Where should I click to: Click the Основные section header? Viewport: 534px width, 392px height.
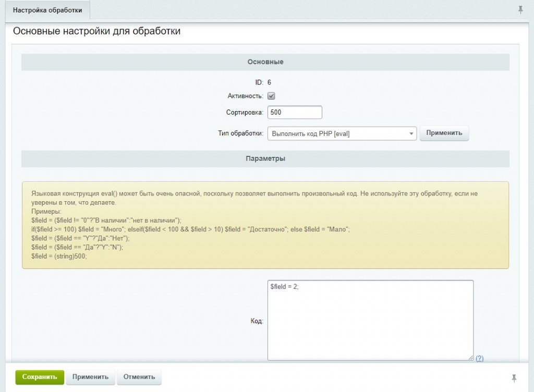pos(265,62)
